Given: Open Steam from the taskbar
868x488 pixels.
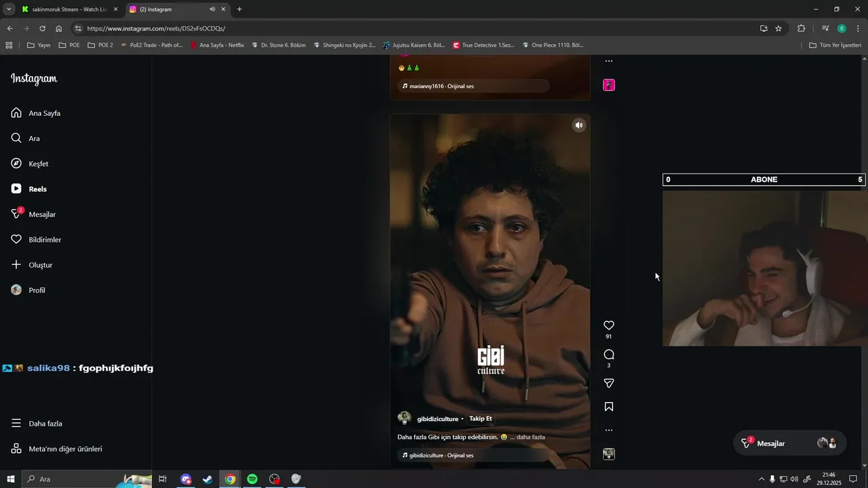Looking at the screenshot, I should click(x=208, y=479).
